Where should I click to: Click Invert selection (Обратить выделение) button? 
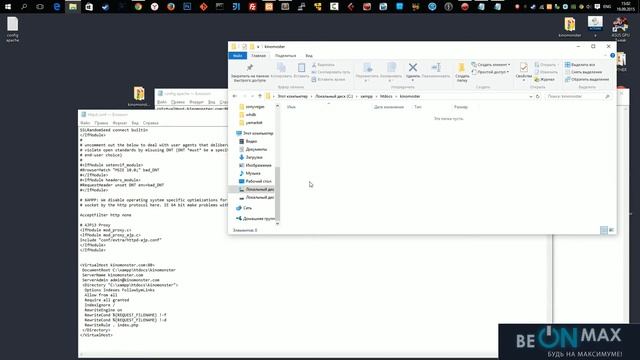click(x=587, y=80)
